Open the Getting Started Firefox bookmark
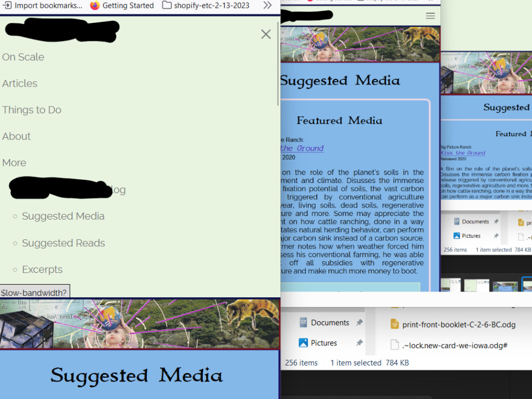532x399 pixels. 122,5
